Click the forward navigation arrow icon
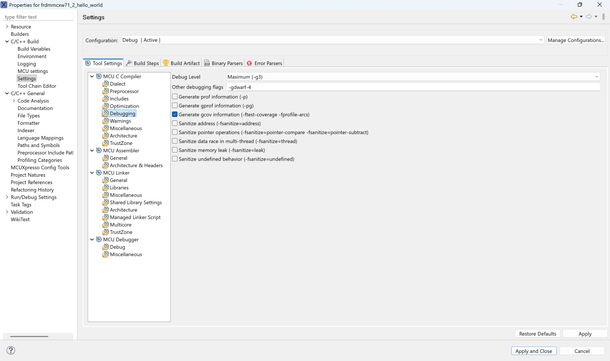 coord(589,17)
